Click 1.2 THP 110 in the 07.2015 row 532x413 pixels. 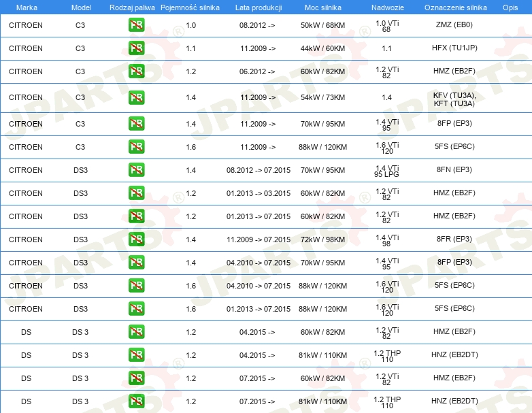point(387,403)
